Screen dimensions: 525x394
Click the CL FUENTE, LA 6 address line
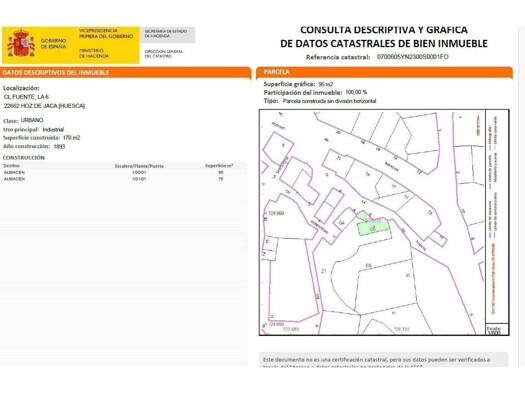point(26,97)
